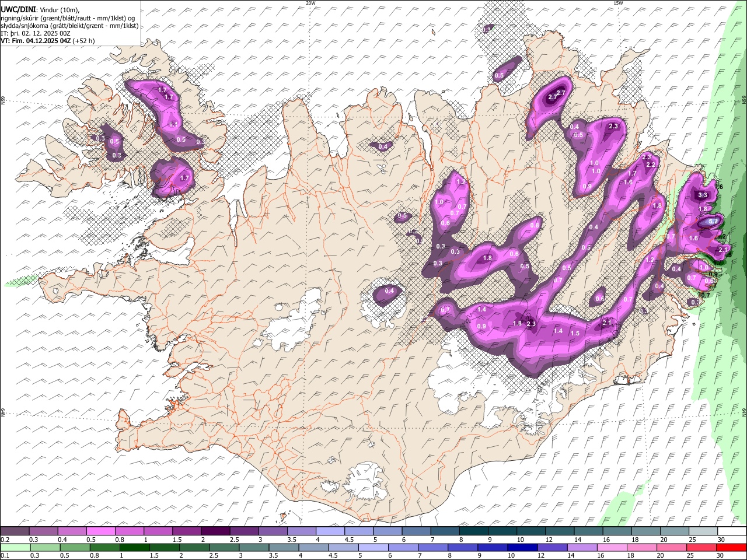The image size is (747, 560).
Task: Pick the darkest purple swatch above 2
Action: 215,531
